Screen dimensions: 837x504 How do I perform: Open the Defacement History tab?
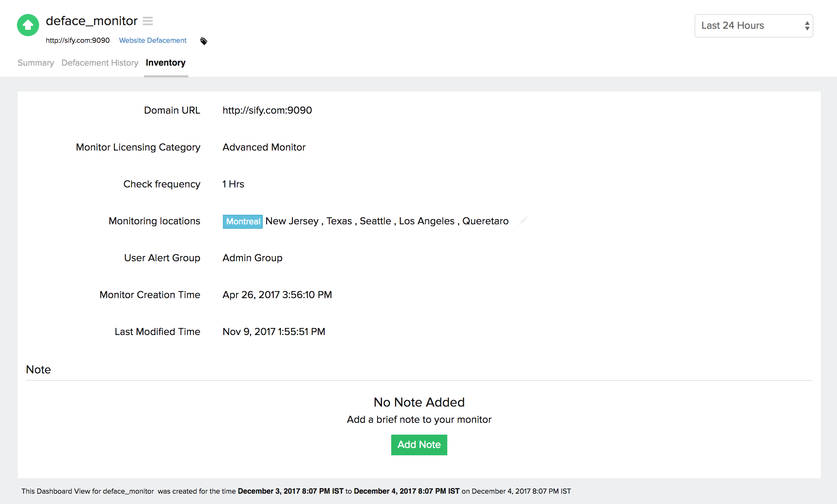pyautogui.click(x=100, y=63)
